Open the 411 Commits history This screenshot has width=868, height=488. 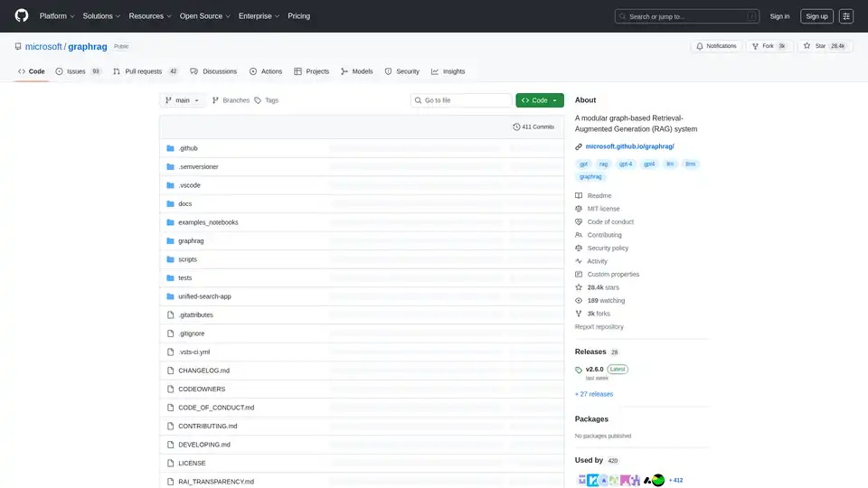click(533, 127)
